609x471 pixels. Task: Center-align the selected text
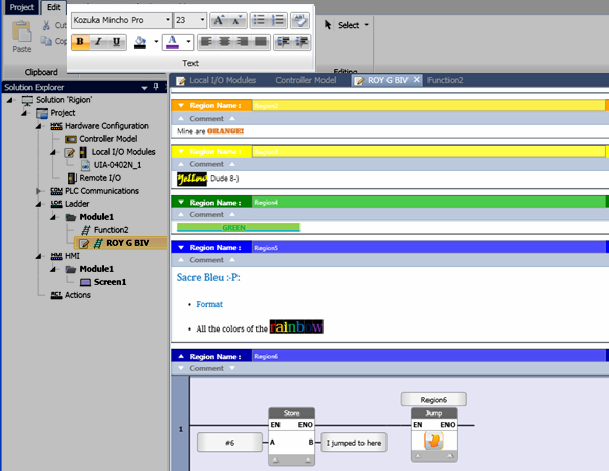pyautogui.click(x=223, y=42)
